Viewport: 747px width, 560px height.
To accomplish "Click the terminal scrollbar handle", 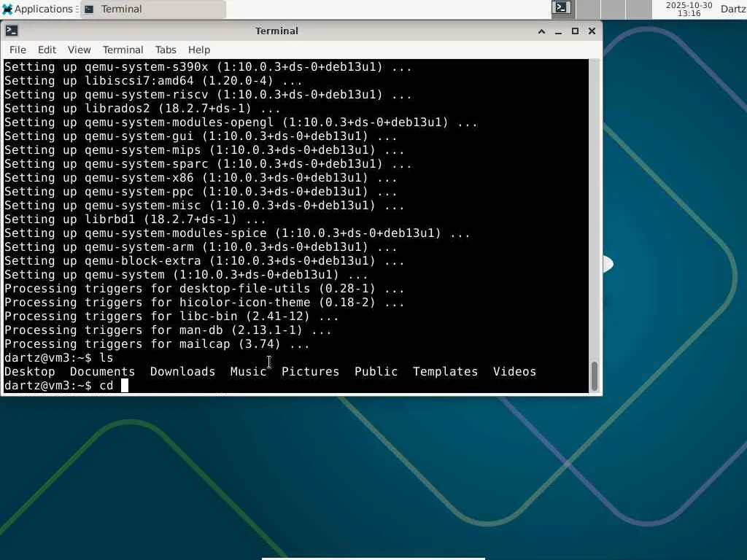I will click(x=594, y=376).
